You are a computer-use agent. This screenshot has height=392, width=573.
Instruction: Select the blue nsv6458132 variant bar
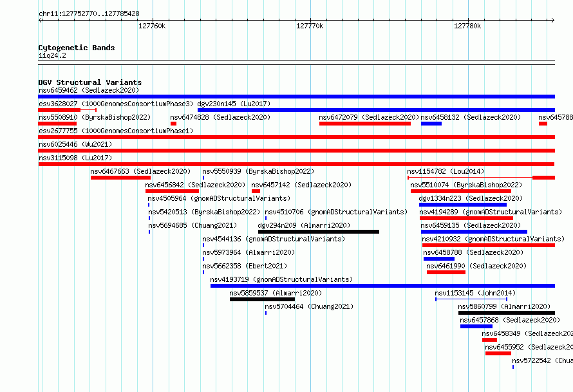[x=431, y=124]
